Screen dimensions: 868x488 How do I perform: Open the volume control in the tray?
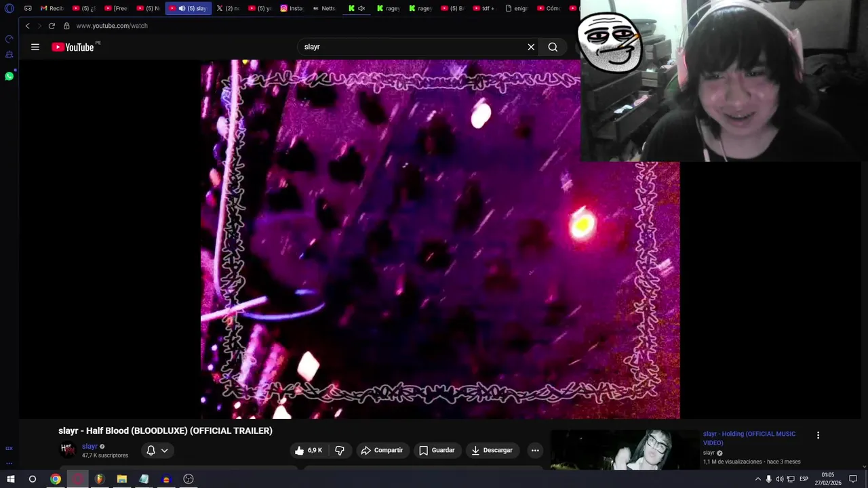(x=779, y=479)
